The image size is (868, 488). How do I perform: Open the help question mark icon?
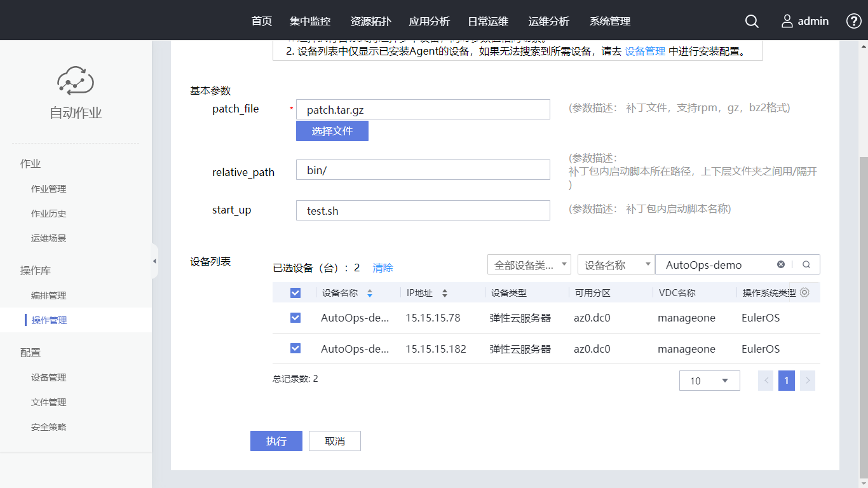(854, 21)
